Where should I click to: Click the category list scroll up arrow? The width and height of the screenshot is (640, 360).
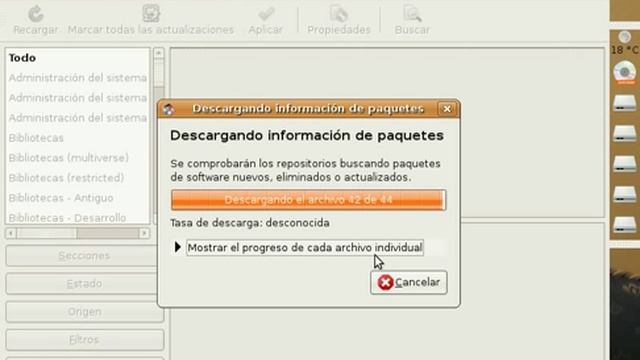[158, 53]
